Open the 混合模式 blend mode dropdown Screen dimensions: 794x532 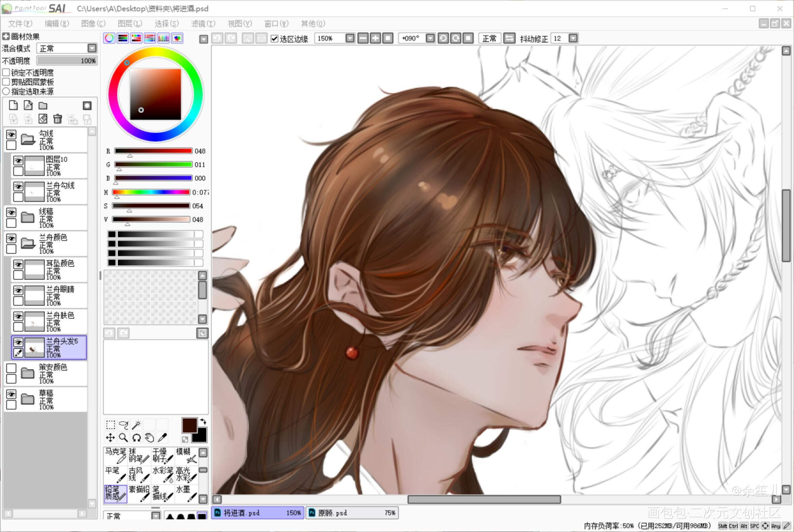tap(92, 48)
